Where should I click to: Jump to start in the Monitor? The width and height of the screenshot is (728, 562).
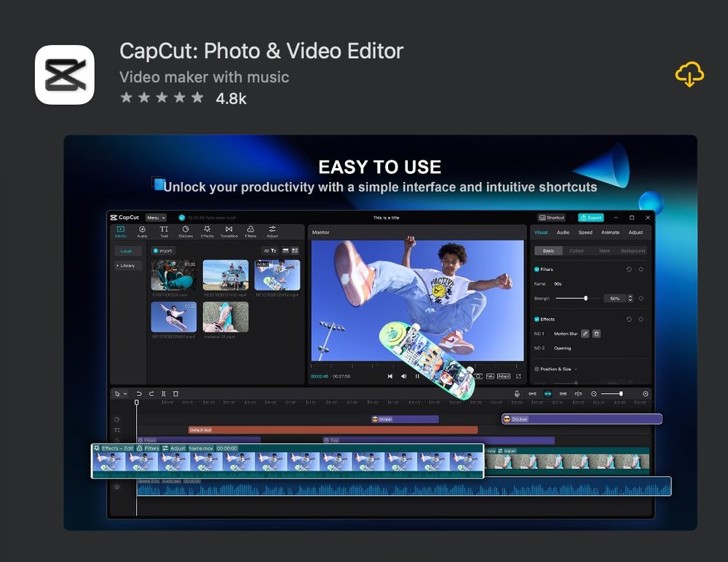click(390, 376)
